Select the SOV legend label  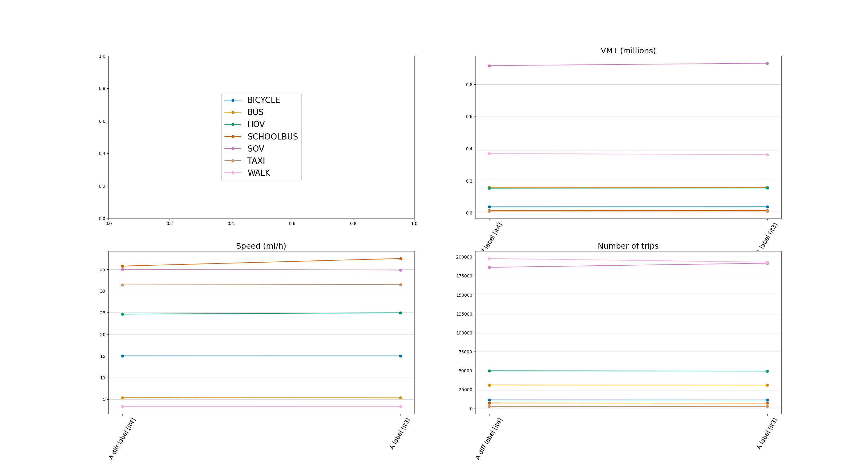coord(256,148)
